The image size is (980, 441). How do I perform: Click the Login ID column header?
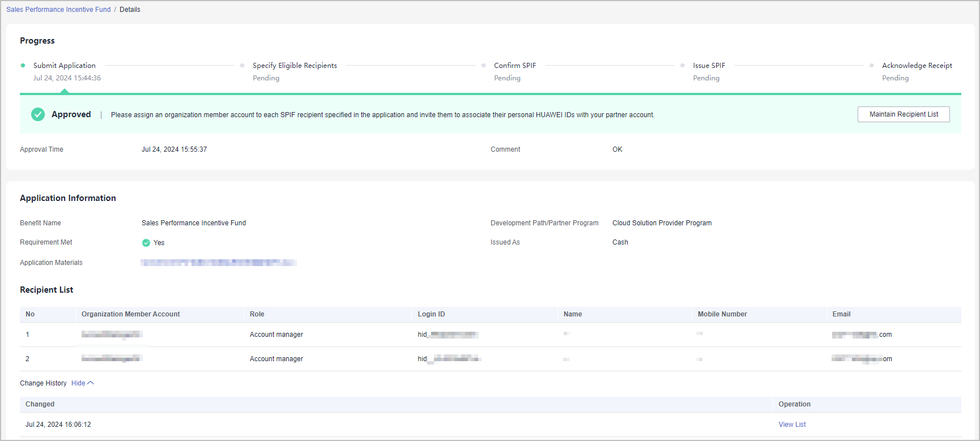(x=432, y=314)
